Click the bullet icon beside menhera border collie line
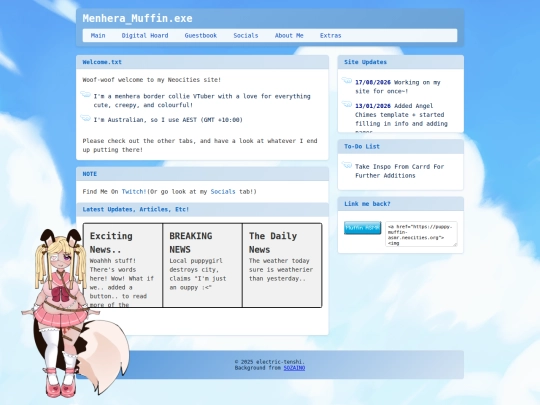 tap(85, 94)
